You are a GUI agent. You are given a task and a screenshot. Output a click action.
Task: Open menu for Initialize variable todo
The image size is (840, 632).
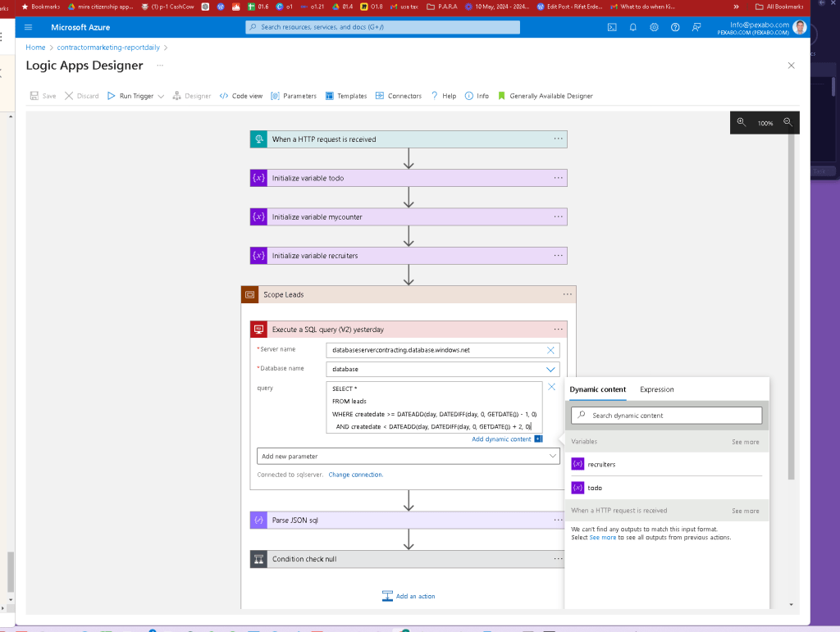point(558,178)
